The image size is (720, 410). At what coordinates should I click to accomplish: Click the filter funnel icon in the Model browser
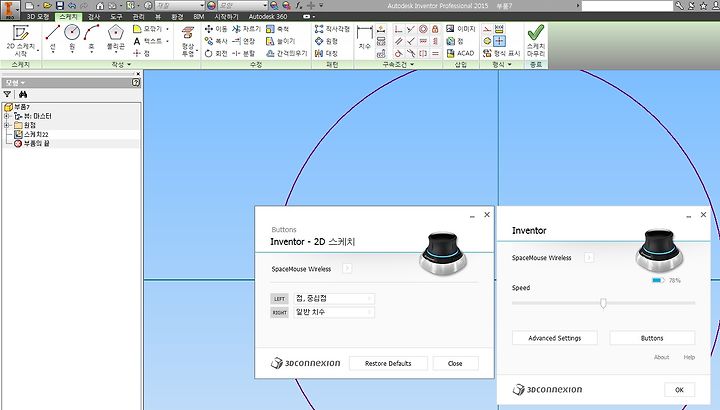(x=7, y=94)
